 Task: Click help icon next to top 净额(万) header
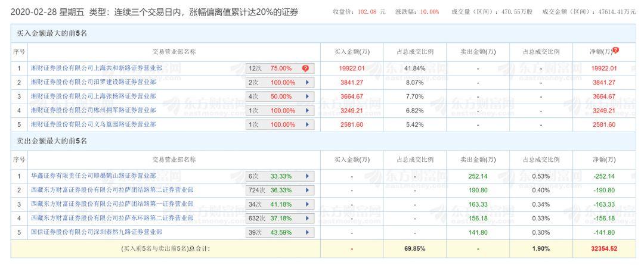click(x=615, y=51)
